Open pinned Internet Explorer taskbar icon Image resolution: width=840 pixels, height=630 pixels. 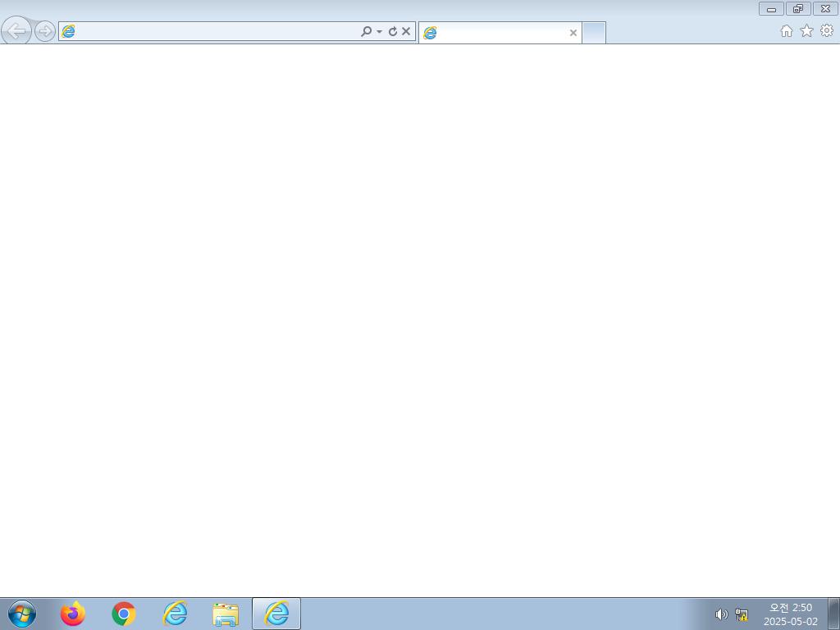[176, 614]
